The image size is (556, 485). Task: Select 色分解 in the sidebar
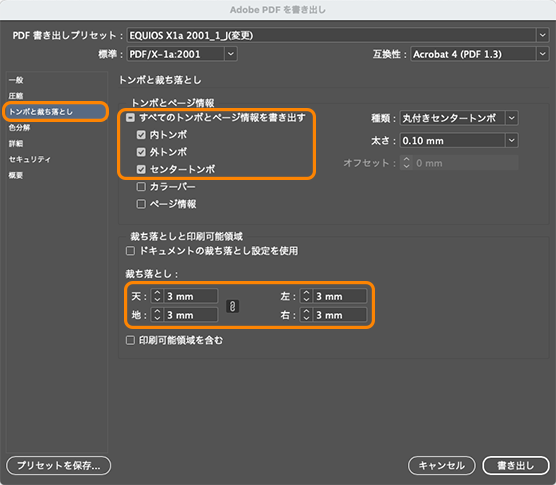(x=20, y=128)
